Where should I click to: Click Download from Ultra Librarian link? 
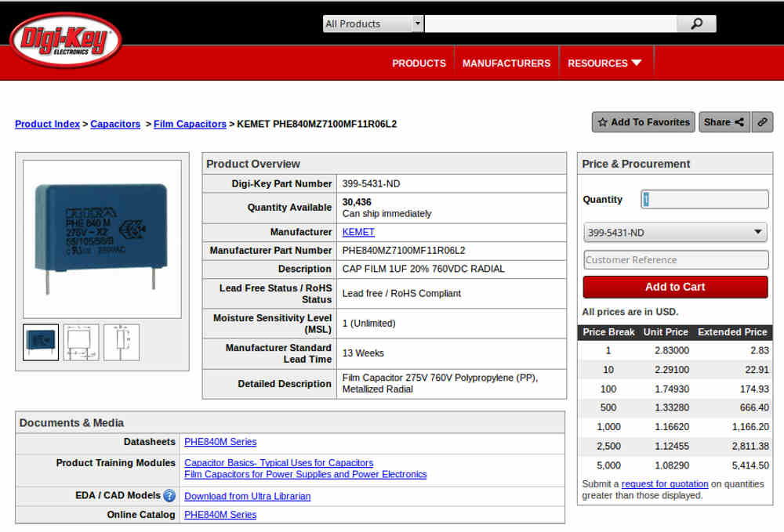pos(248,496)
